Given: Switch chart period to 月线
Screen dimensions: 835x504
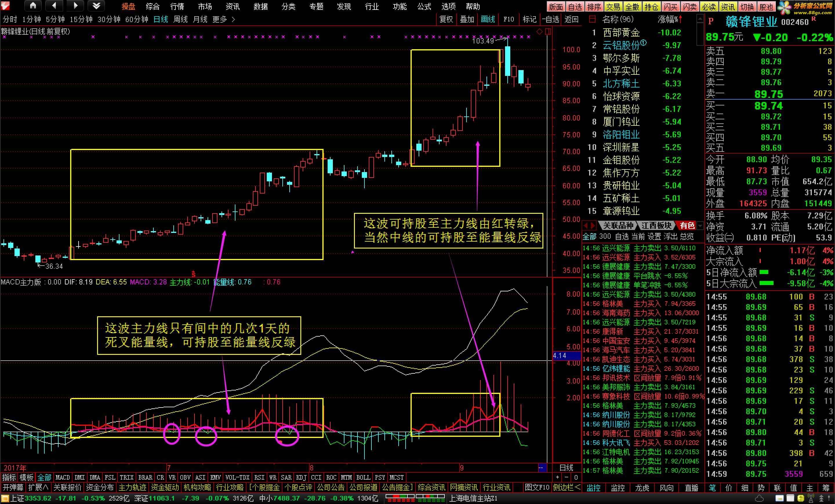Looking at the screenshot, I should click(200, 19).
